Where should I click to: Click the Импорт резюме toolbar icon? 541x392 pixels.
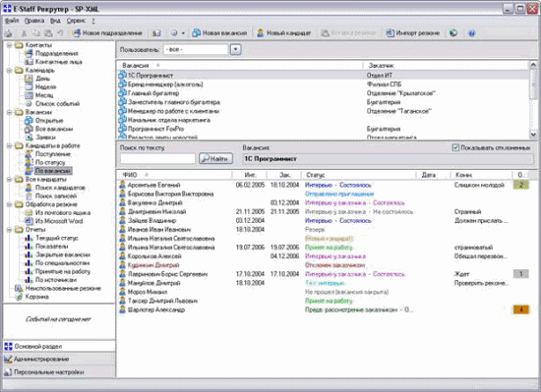click(390, 33)
